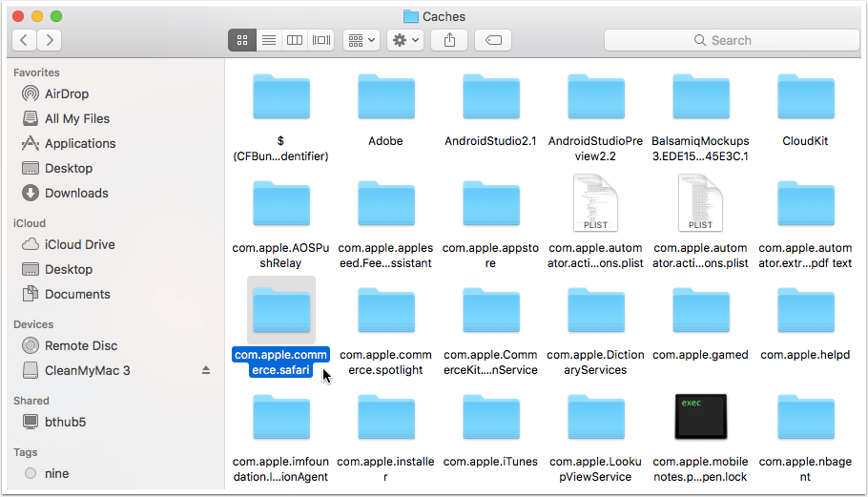Switch to list view

pyautogui.click(x=268, y=40)
